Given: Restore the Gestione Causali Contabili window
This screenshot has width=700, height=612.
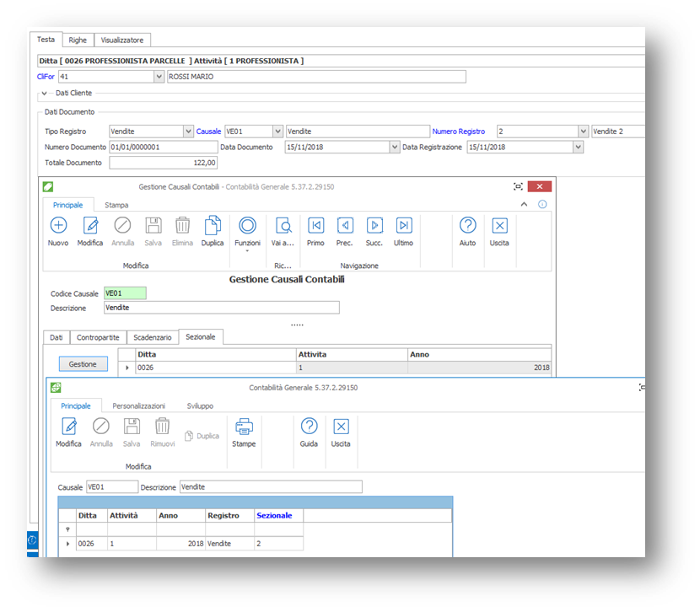Looking at the screenshot, I should coord(518,186).
